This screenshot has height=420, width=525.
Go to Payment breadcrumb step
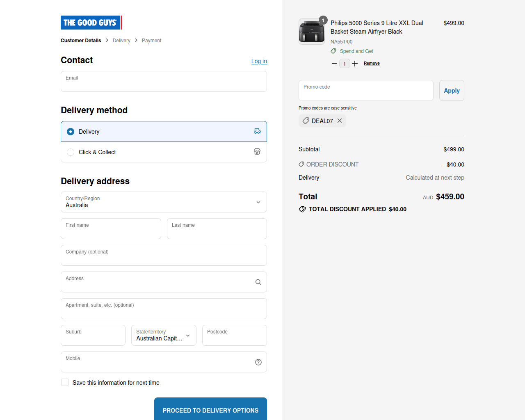tap(152, 41)
